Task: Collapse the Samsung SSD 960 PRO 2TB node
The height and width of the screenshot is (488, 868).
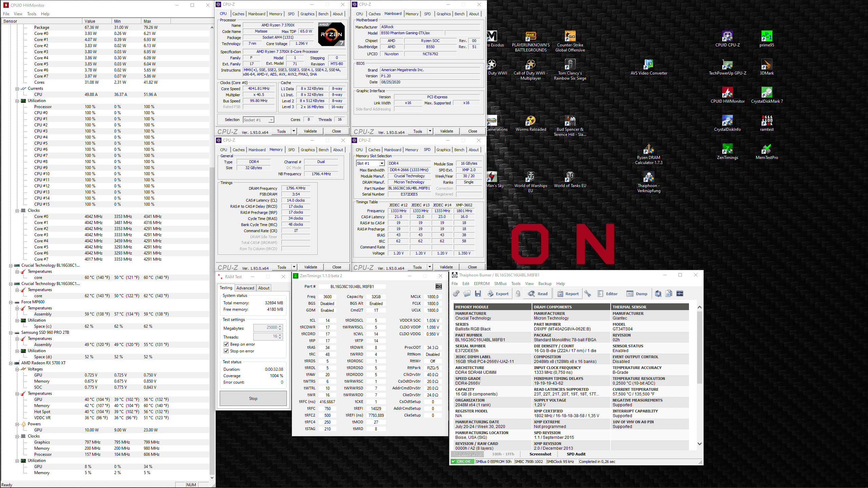Action: [10, 332]
